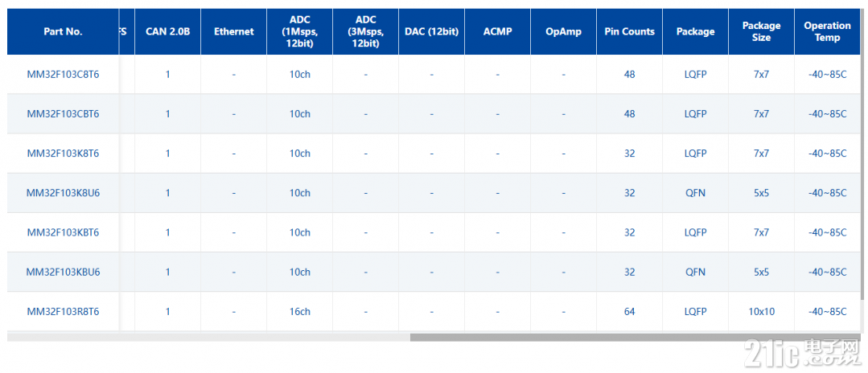This screenshot has height=373, width=868.
Task: Click QFN package cell in MM32F103K8U6 row
Action: (695, 193)
